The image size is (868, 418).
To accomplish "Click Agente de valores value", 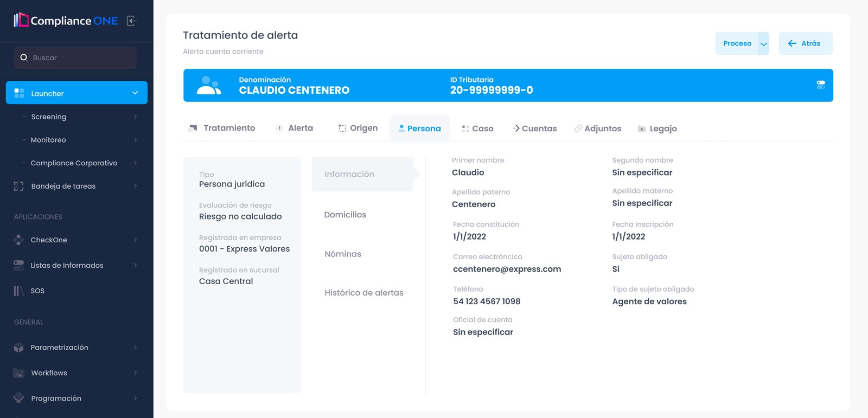I will [x=649, y=301].
